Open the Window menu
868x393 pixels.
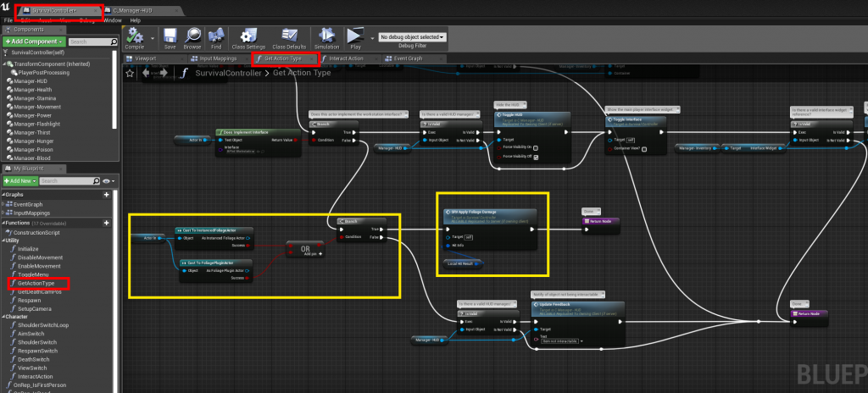(113, 19)
